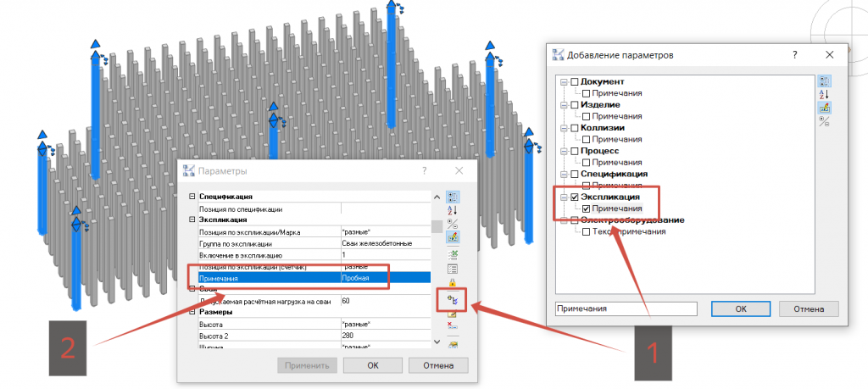Click scroll-down arrow in Параметры grid
868x389 pixels.
tap(437, 342)
